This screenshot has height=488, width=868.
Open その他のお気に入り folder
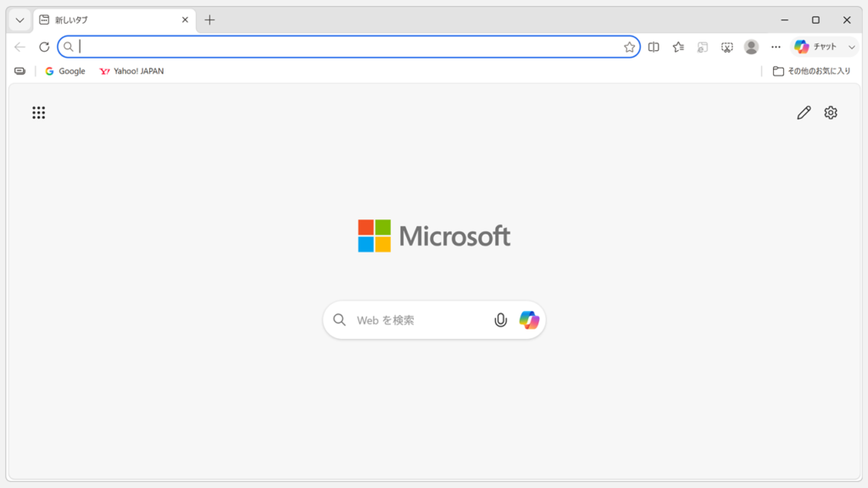pos(811,71)
